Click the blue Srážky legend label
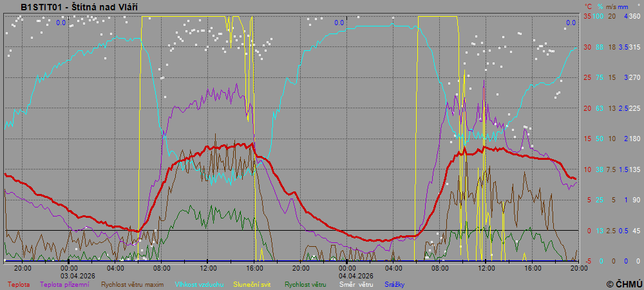Screen dimensions: 644x290 pos(395,284)
